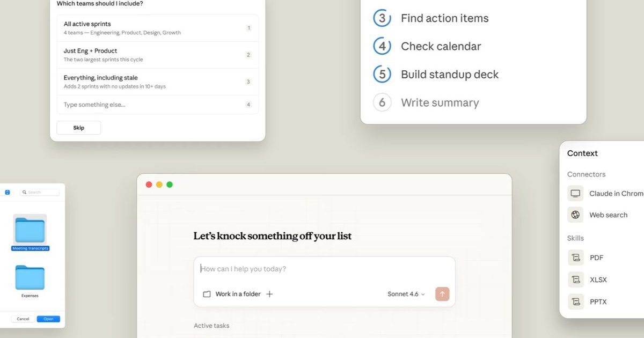Click the Skip button
Viewport: 644px width, 338px height.
point(78,127)
